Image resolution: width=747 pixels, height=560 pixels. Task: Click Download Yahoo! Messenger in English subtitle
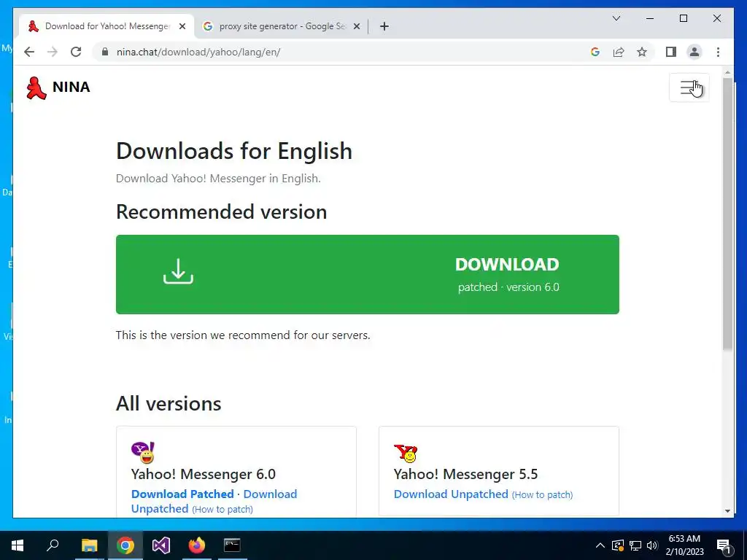[x=218, y=179]
